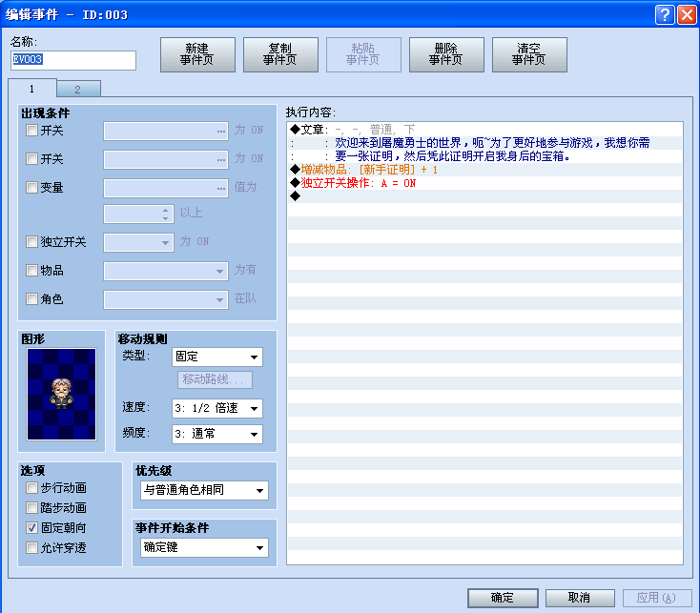The image size is (700, 613).
Task: Click the help question mark icon
Action: pos(665,14)
